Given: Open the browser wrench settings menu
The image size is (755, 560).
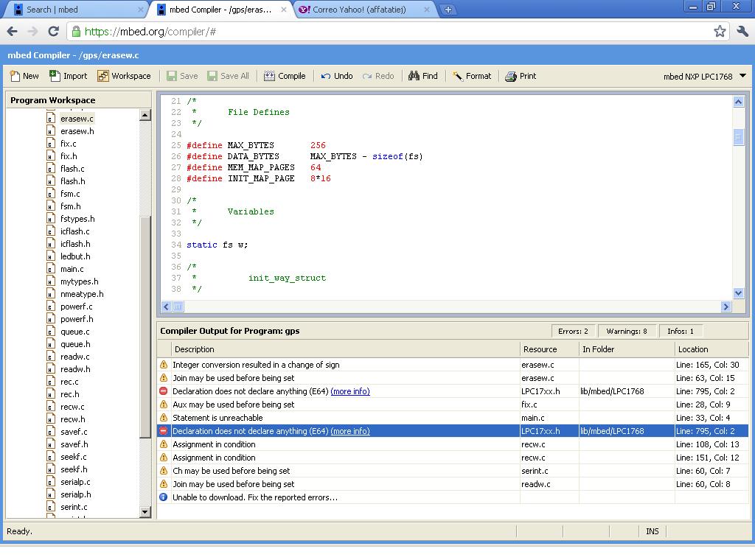Looking at the screenshot, I should point(742,32).
